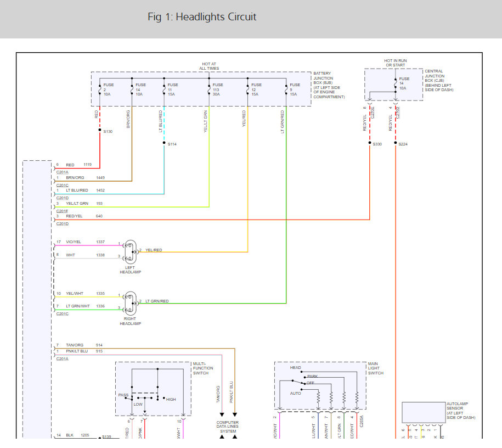Screen dimensions: 502x448
Task: Click the Battery Junction Box (BJB) label
Action: 329,85
